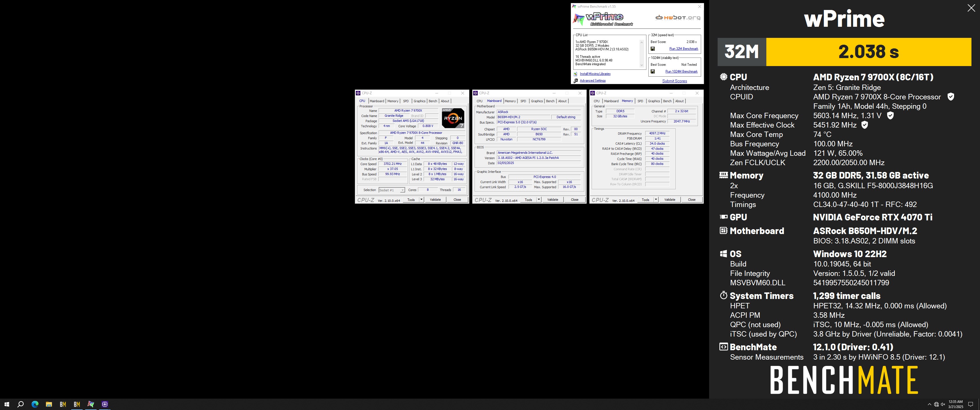Click the Run 32M Benchmark link
Viewport: 980px width, 410px height.
click(684, 49)
